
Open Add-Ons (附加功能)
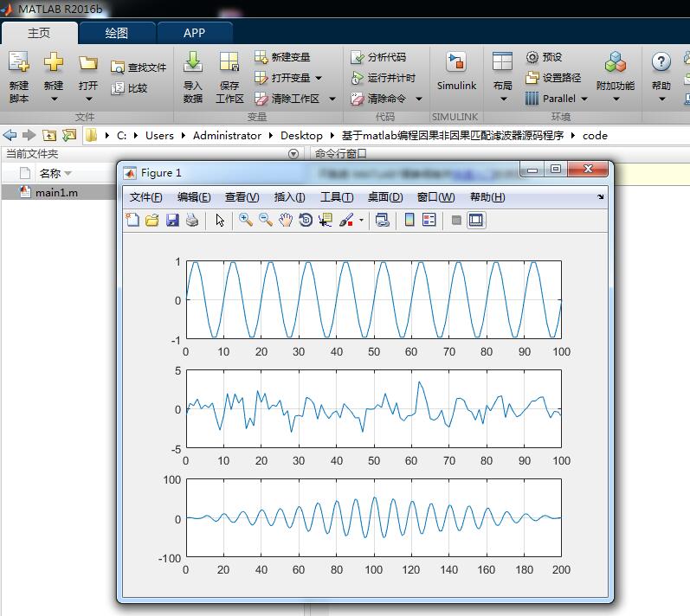[x=616, y=76]
